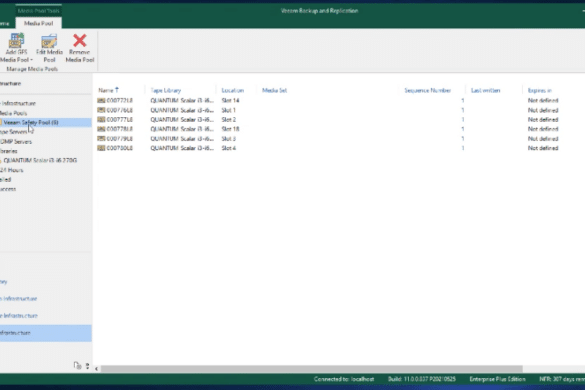Click the Slot 2 location cell

pos(229,119)
